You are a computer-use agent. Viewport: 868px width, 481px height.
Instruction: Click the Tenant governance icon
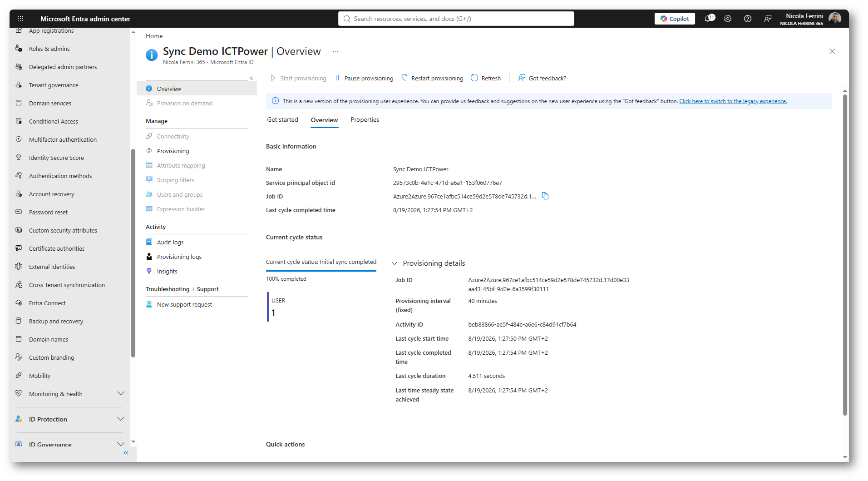[x=19, y=85]
